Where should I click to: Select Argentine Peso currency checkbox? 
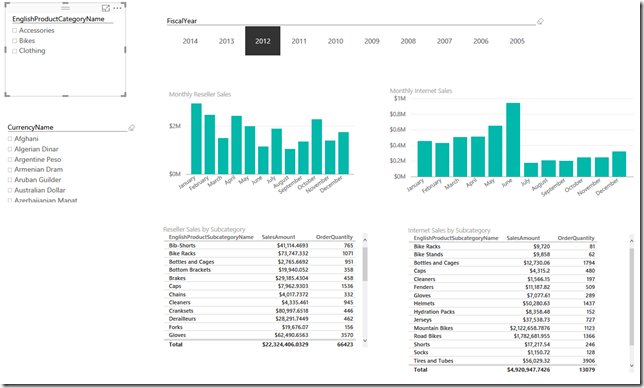coord(10,160)
